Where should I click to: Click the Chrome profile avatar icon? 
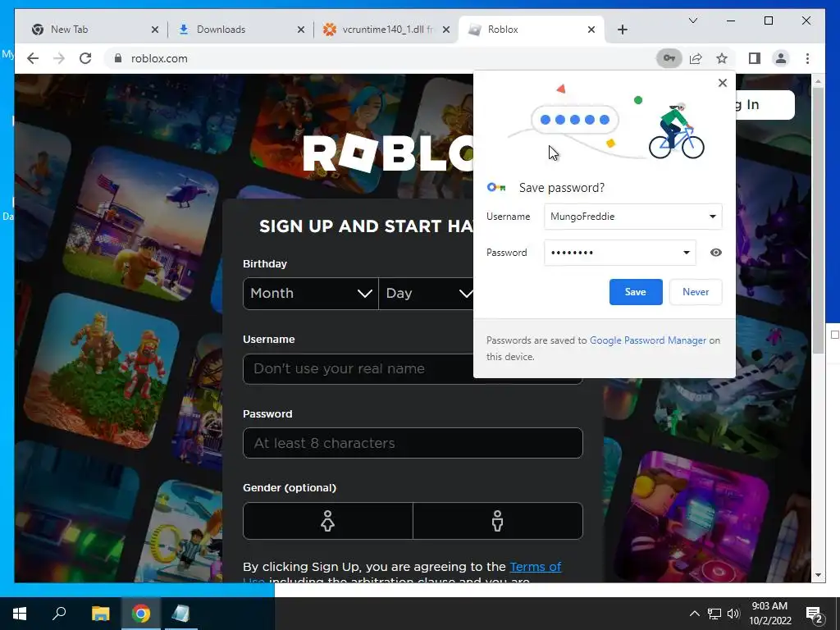[781, 58]
